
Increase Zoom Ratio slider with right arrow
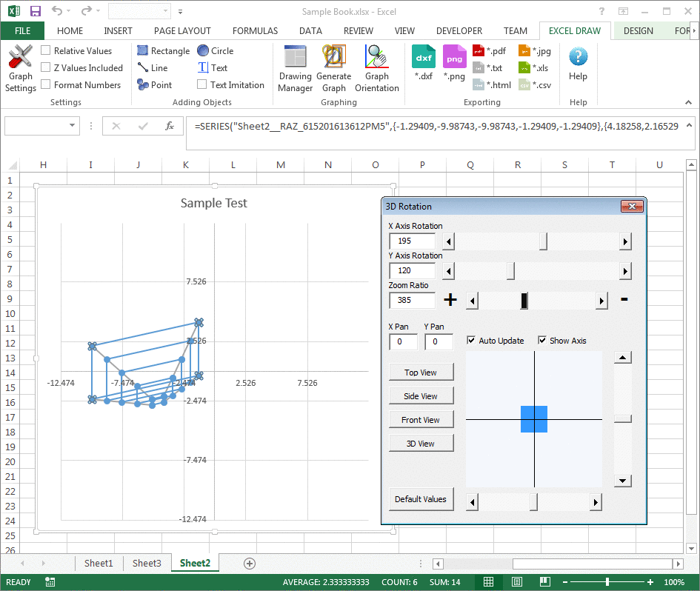(601, 301)
